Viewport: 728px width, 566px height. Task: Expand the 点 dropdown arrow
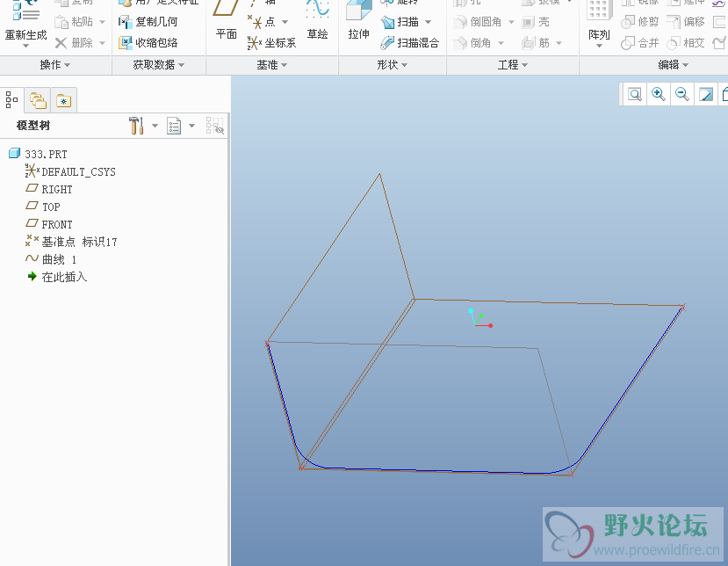coord(285,22)
